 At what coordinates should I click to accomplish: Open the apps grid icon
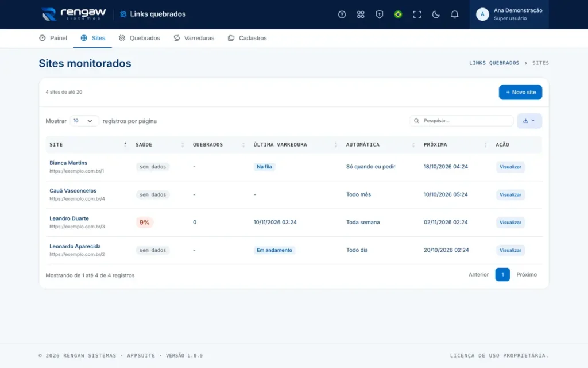[361, 14]
